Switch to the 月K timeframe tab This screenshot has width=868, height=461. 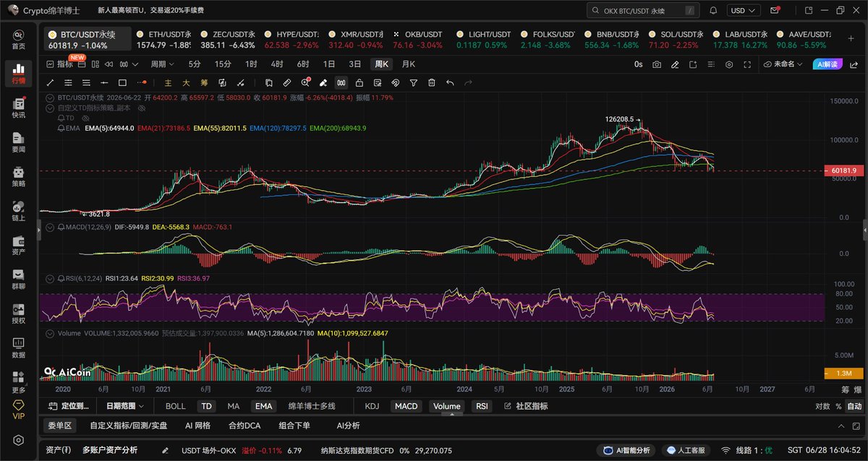[409, 64]
